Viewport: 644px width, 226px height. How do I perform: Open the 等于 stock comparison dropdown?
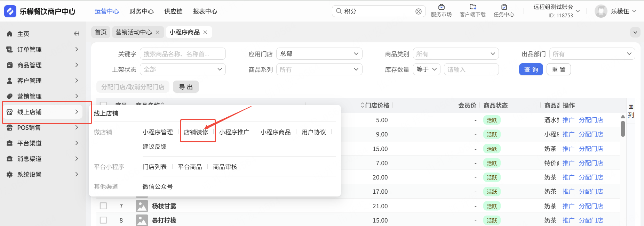coord(427,69)
